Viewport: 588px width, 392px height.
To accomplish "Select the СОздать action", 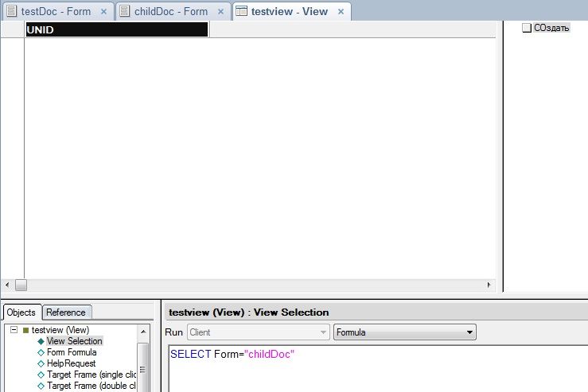I will (551, 28).
